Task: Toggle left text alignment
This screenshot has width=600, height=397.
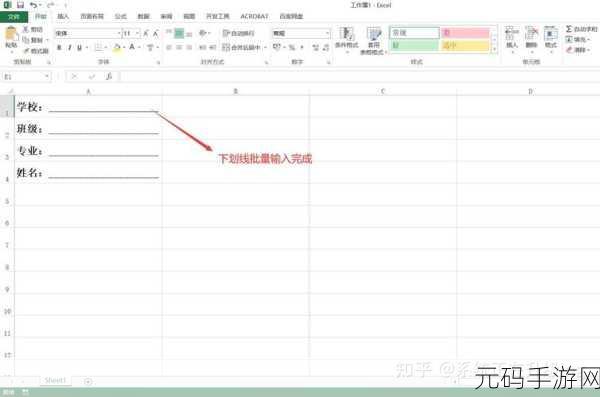Action: [x=169, y=47]
